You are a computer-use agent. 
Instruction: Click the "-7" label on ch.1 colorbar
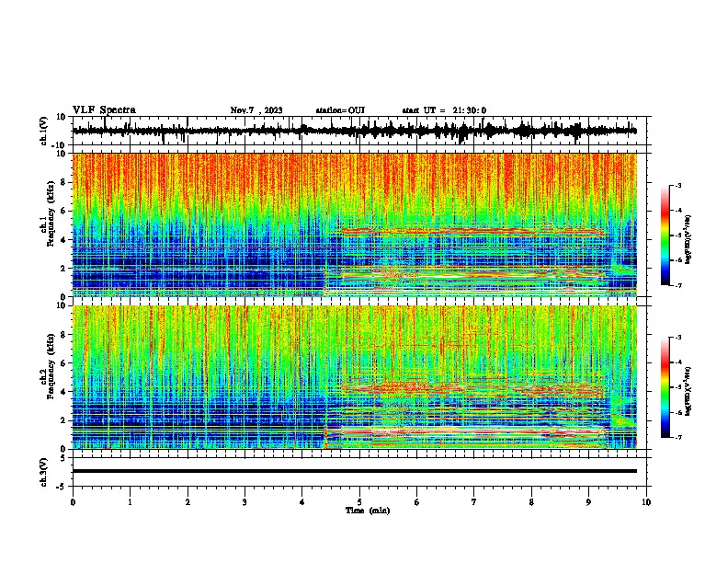[x=677, y=285]
